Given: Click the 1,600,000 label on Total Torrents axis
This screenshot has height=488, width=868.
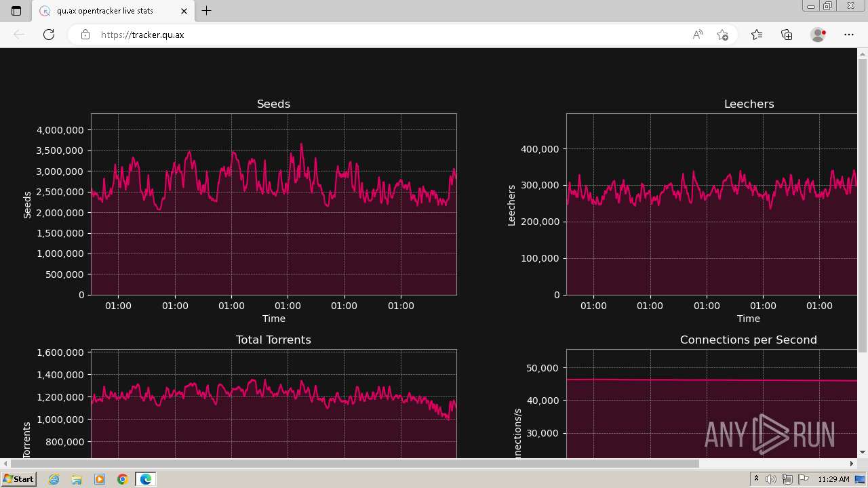Looking at the screenshot, I should pyautogui.click(x=60, y=352).
